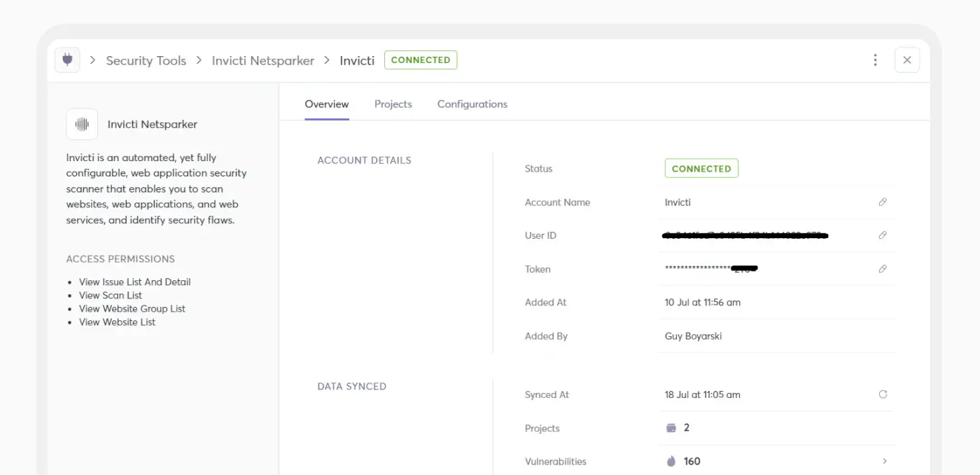This screenshot has width=980, height=475.
Task: Open the plug integrations icon in breadcrumb
Action: (x=67, y=60)
